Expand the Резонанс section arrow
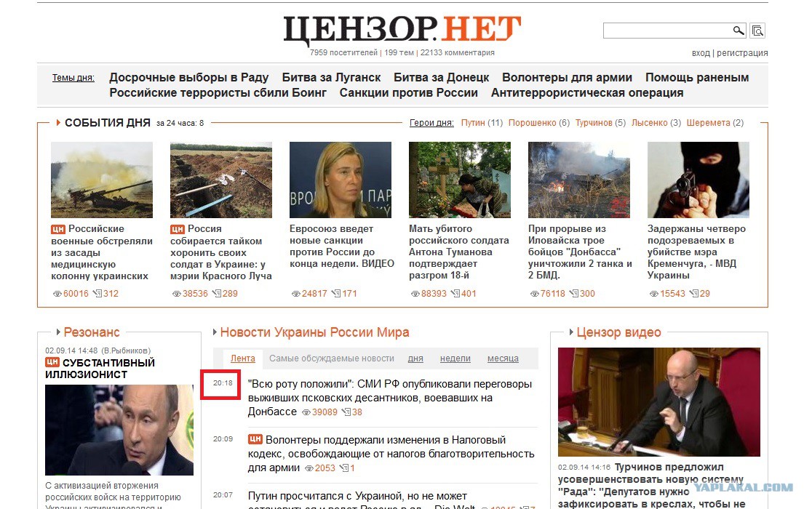812x509 pixels. pyautogui.click(x=58, y=332)
